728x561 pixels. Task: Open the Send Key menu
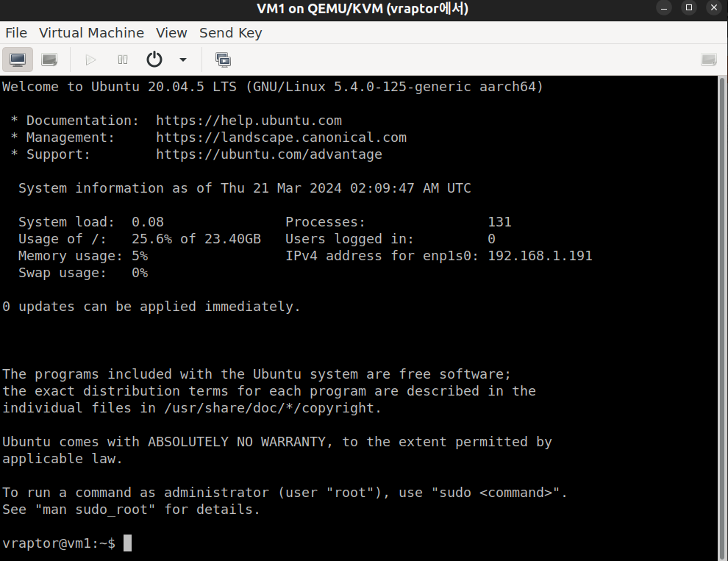231,33
